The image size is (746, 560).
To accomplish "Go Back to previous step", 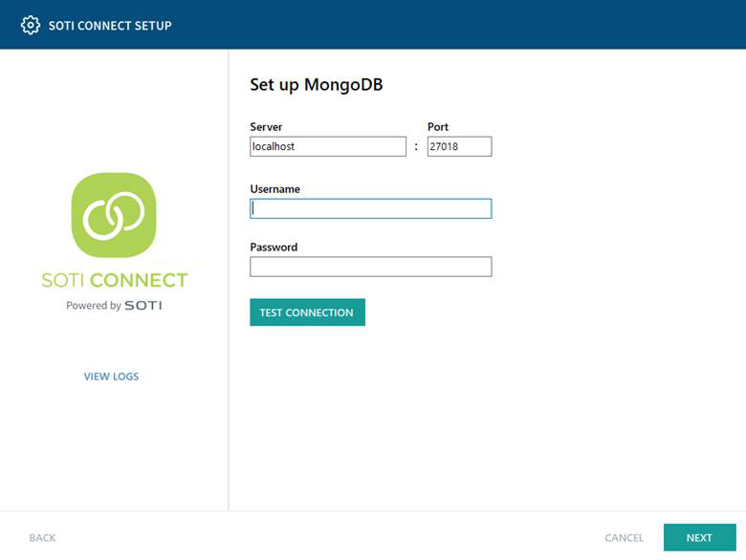I will click(x=42, y=538).
